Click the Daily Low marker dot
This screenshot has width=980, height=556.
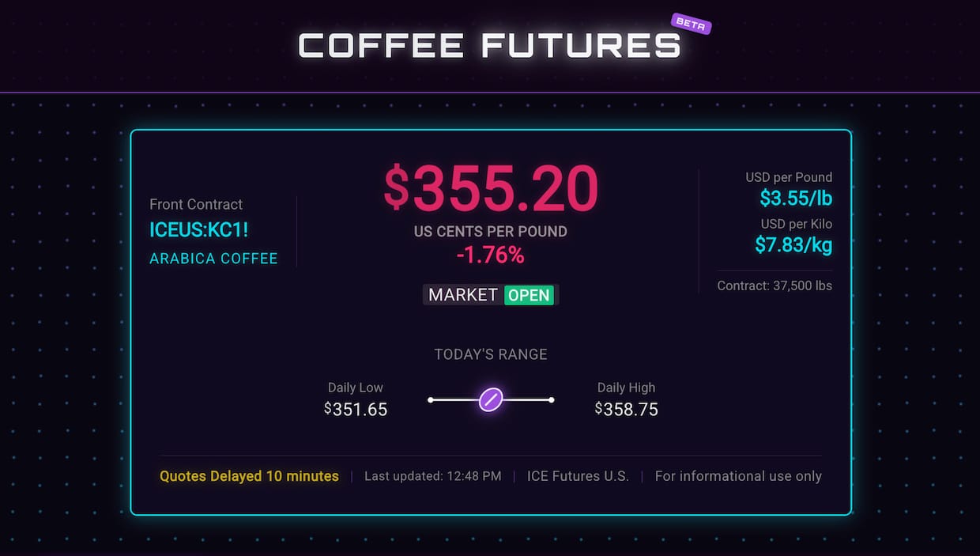[x=431, y=400]
